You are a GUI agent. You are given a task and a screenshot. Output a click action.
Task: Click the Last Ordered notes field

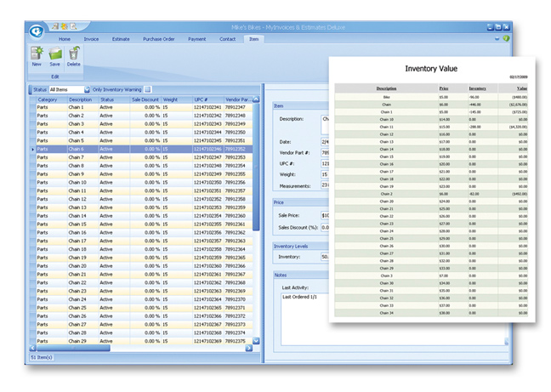point(300,297)
